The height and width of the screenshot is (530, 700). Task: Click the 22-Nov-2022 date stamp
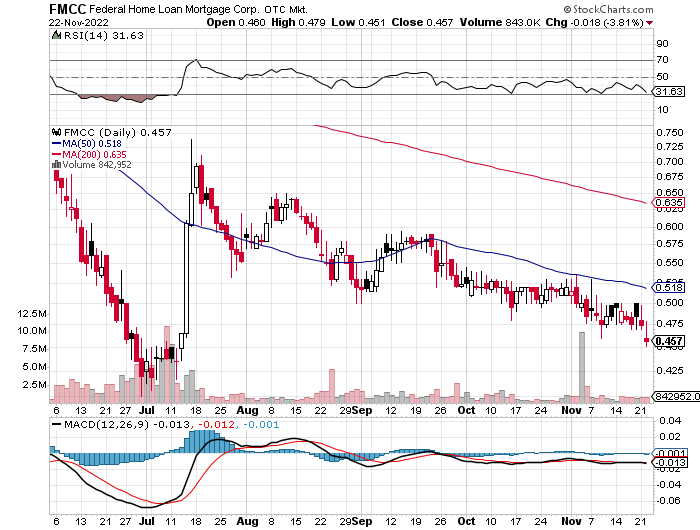[79, 22]
